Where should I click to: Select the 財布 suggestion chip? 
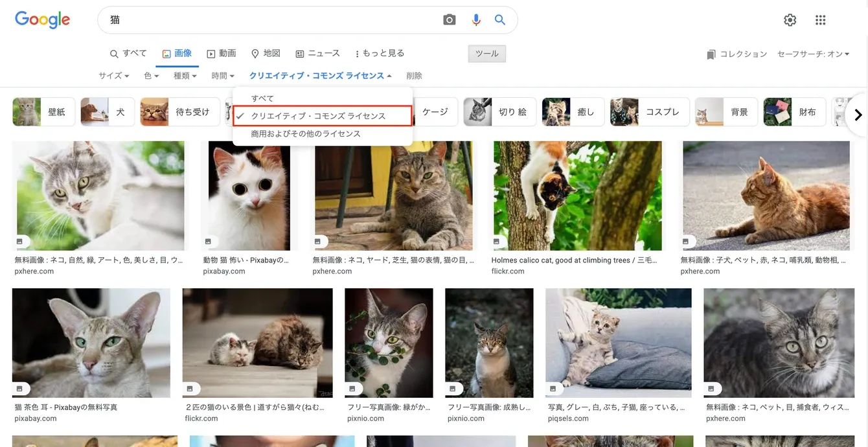pyautogui.click(x=795, y=112)
